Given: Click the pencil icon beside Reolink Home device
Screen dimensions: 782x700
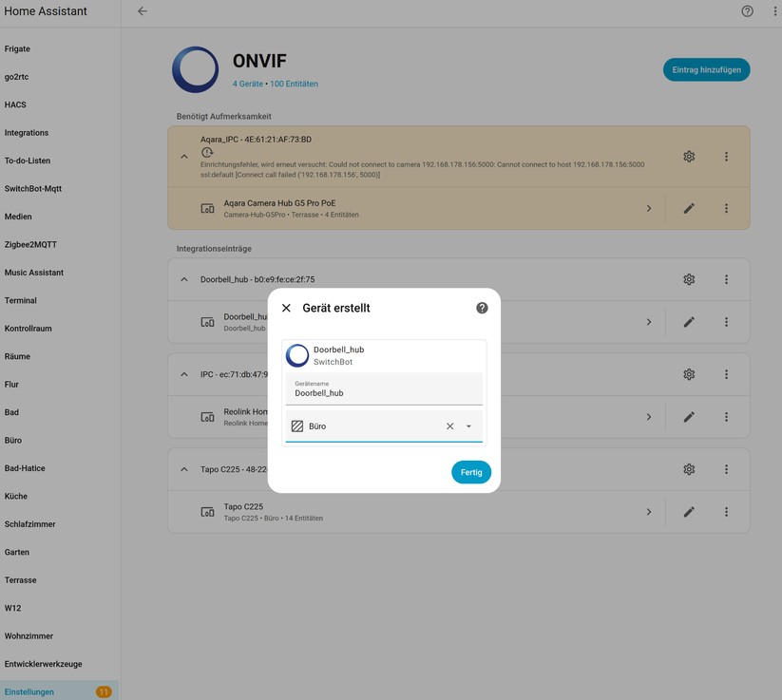Looking at the screenshot, I should click(x=689, y=416).
